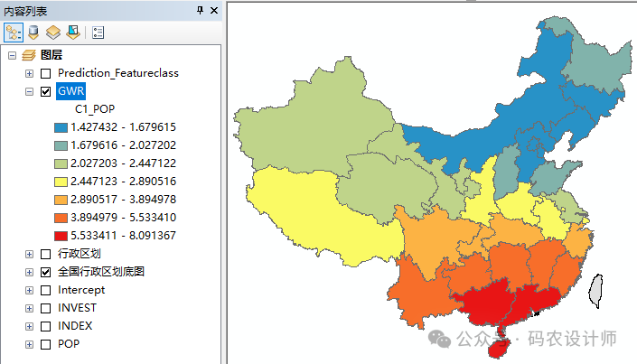Click teal swatch for 1.679616 - 2.027202
The image size is (637, 364).
61,145
